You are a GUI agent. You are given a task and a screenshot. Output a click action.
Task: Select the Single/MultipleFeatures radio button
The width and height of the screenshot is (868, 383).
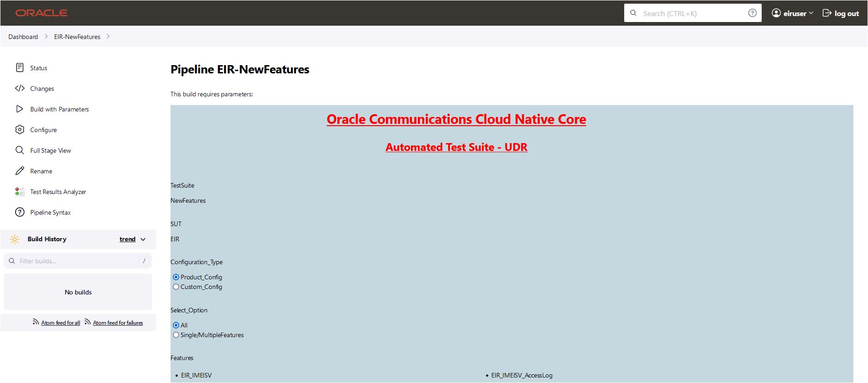tap(176, 335)
